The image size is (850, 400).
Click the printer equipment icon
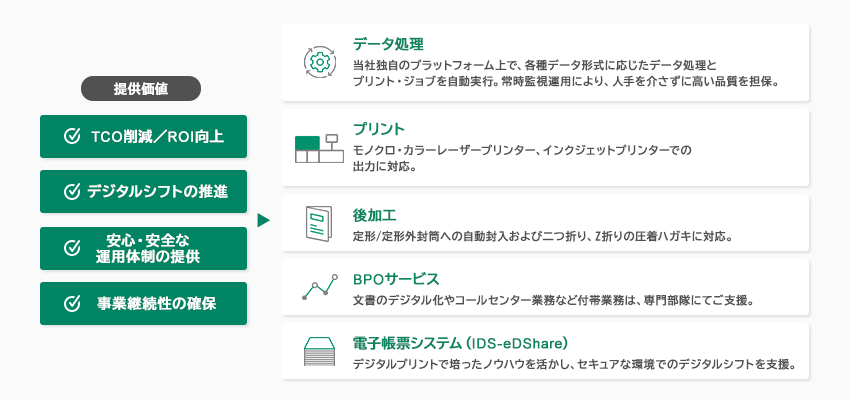pyautogui.click(x=319, y=147)
